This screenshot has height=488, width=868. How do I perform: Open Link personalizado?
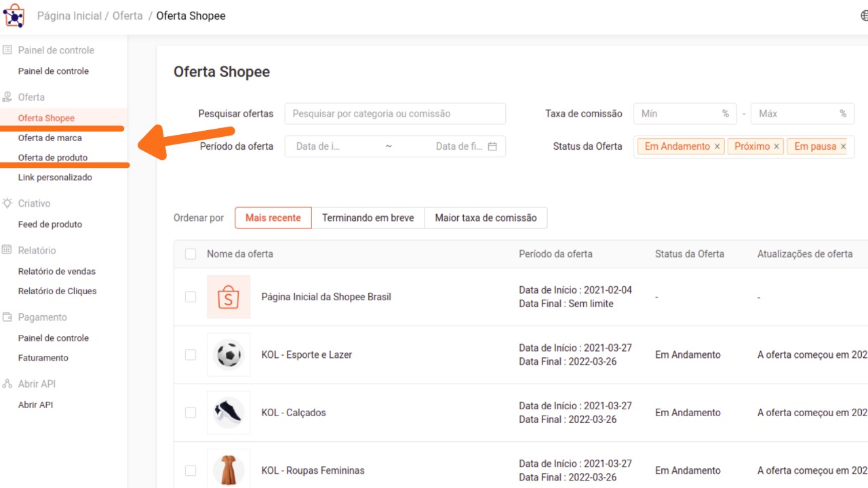tap(55, 178)
